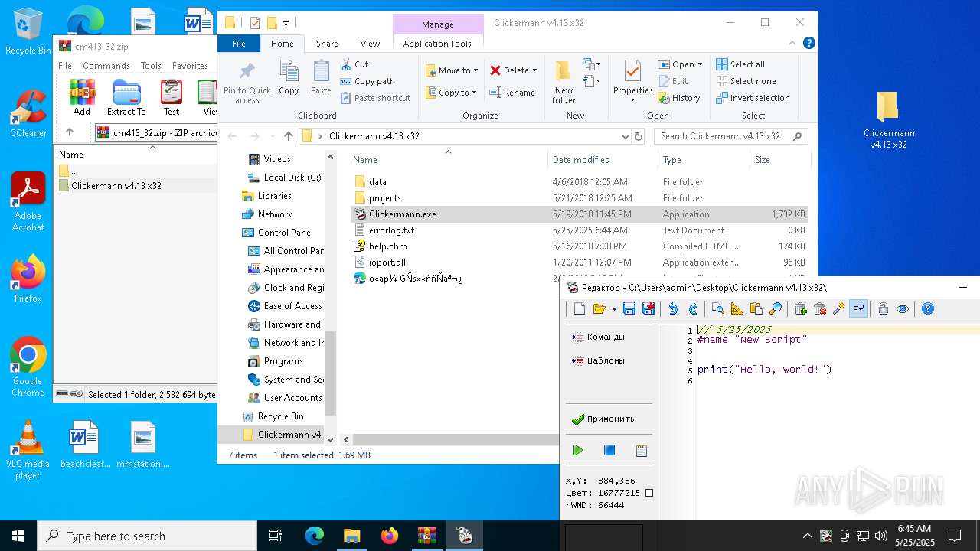Click the script line containing print("Hello, world!")
Screen dimensions: 980x551
(x=764, y=370)
